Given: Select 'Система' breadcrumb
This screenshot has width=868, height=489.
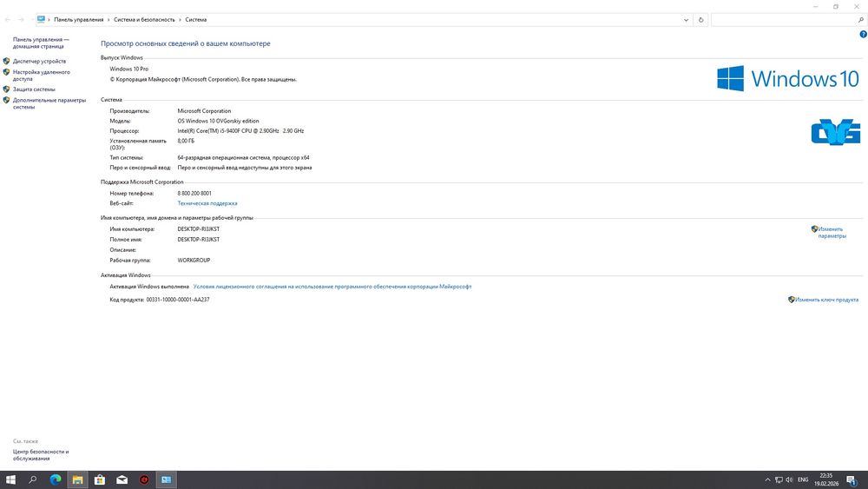Looking at the screenshot, I should [x=196, y=20].
